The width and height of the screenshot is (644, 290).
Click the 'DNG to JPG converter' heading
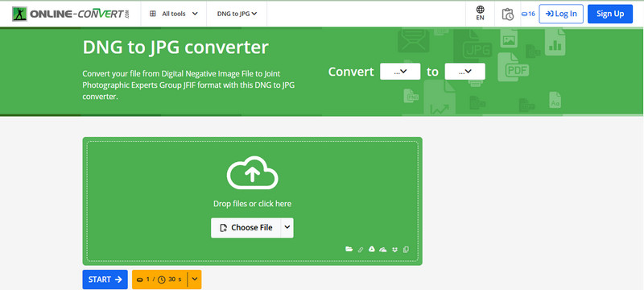point(175,48)
